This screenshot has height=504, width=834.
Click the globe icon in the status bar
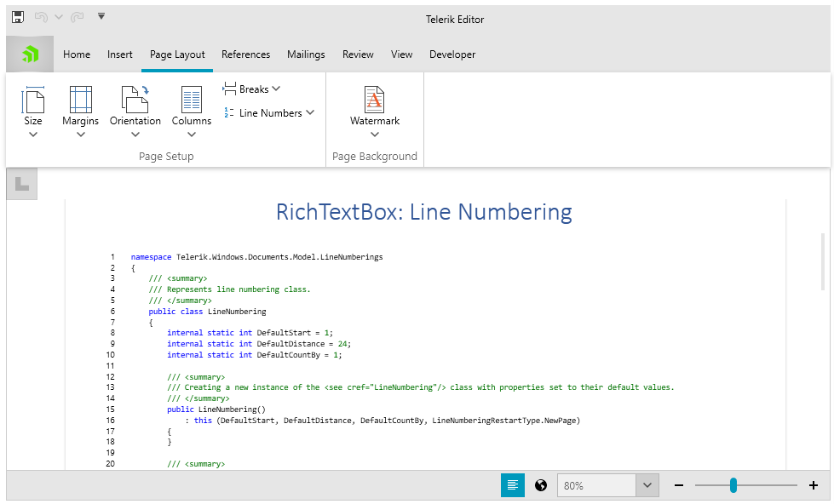[540, 484]
